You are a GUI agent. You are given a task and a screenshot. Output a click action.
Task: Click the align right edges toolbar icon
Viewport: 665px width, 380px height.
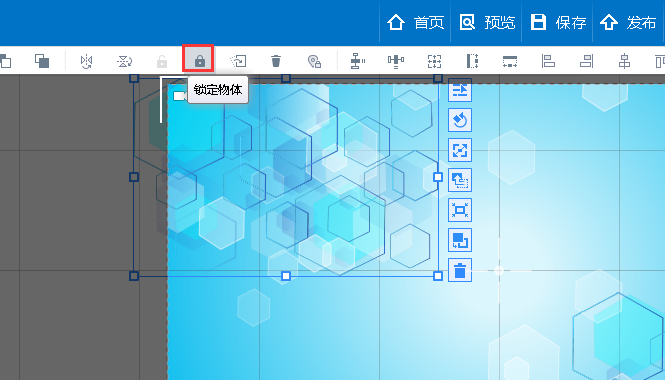586,61
